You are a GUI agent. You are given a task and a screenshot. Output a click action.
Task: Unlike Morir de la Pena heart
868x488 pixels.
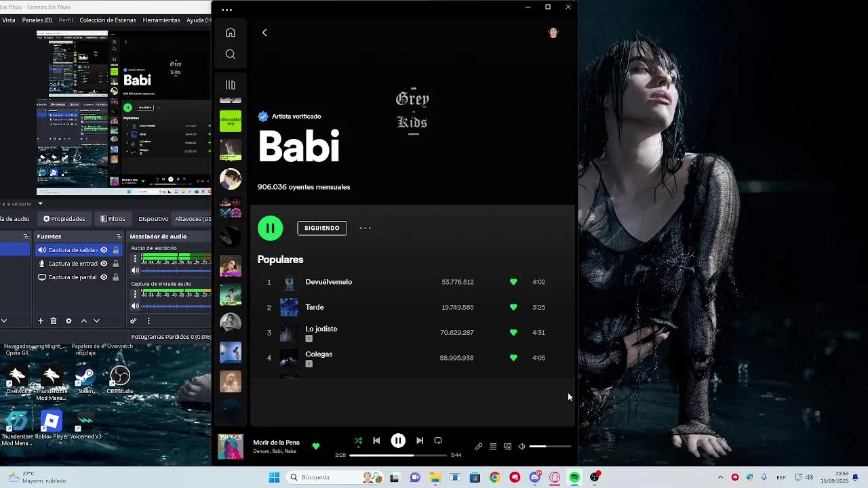(315, 446)
